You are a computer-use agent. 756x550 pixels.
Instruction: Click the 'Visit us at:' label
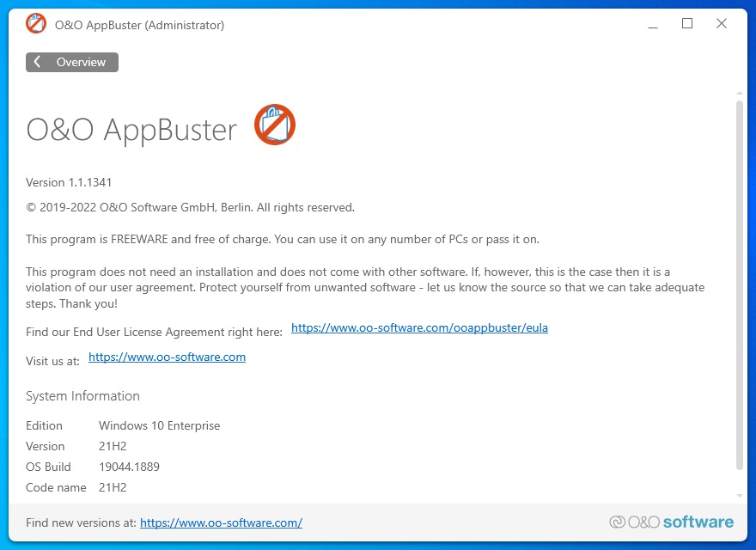[x=52, y=361]
